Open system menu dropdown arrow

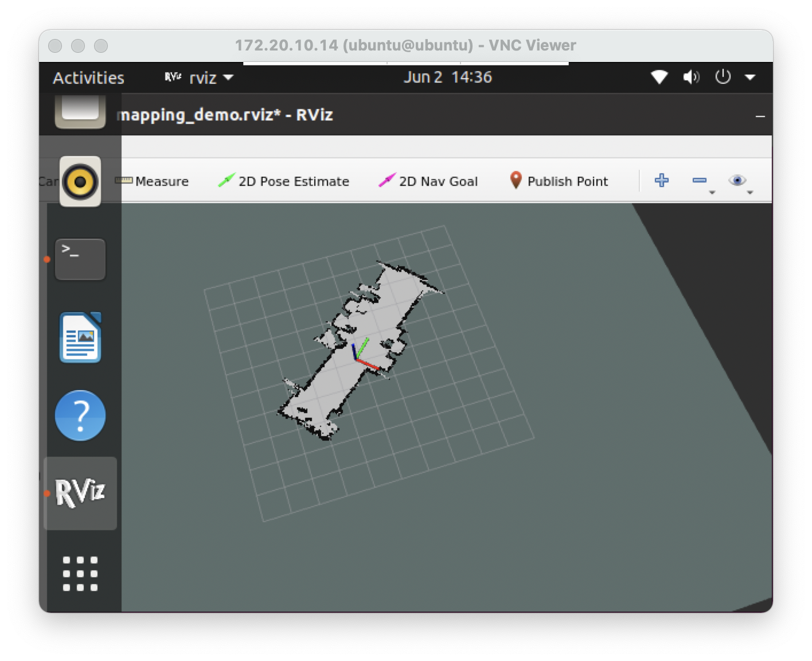pyautogui.click(x=750, y=77)
